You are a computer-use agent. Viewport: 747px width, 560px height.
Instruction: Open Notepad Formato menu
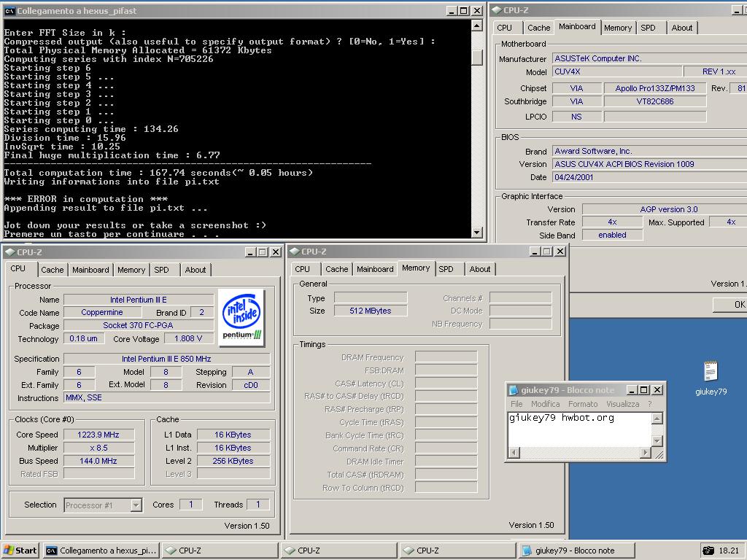(x=583, y=404)
